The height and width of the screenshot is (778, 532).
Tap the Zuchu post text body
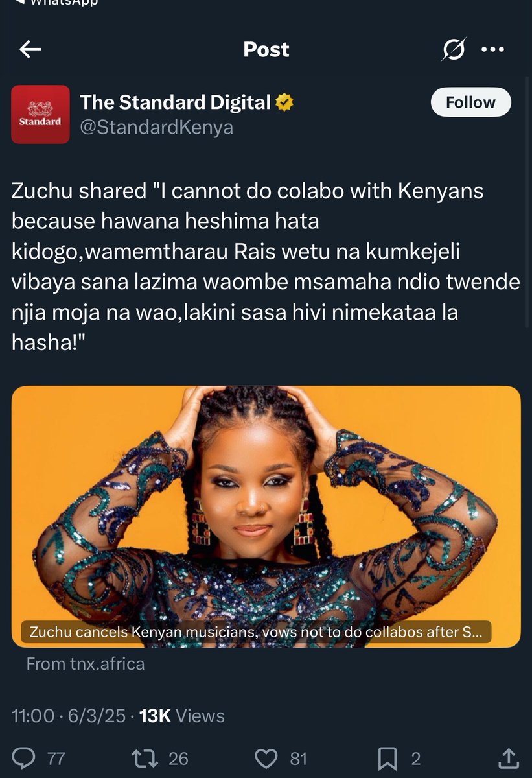(266, 267)
